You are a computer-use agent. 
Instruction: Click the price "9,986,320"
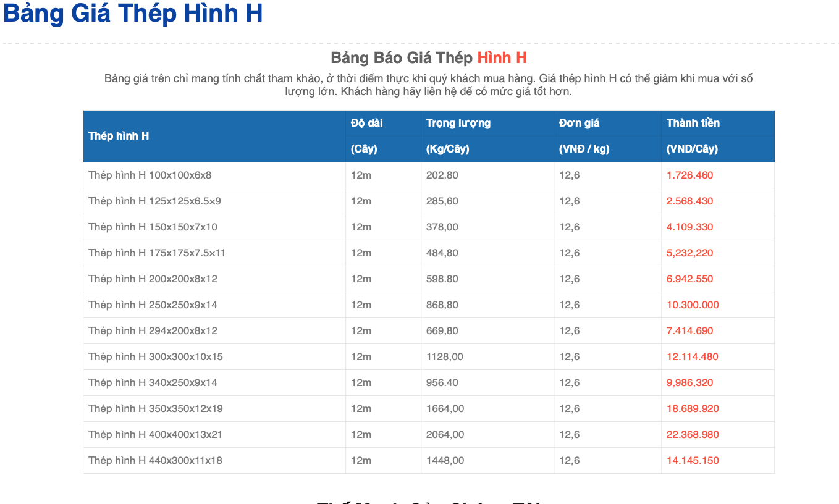(x=689, y=383)
